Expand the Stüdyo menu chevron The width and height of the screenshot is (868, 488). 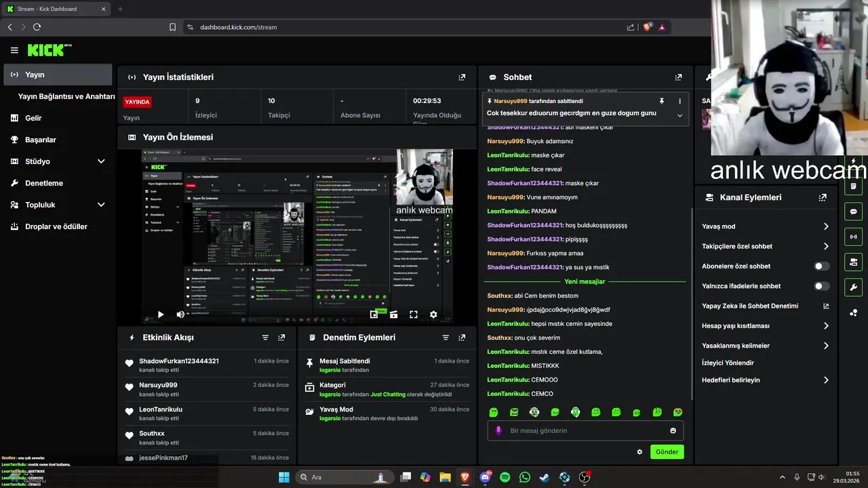(x=101, y=161)
